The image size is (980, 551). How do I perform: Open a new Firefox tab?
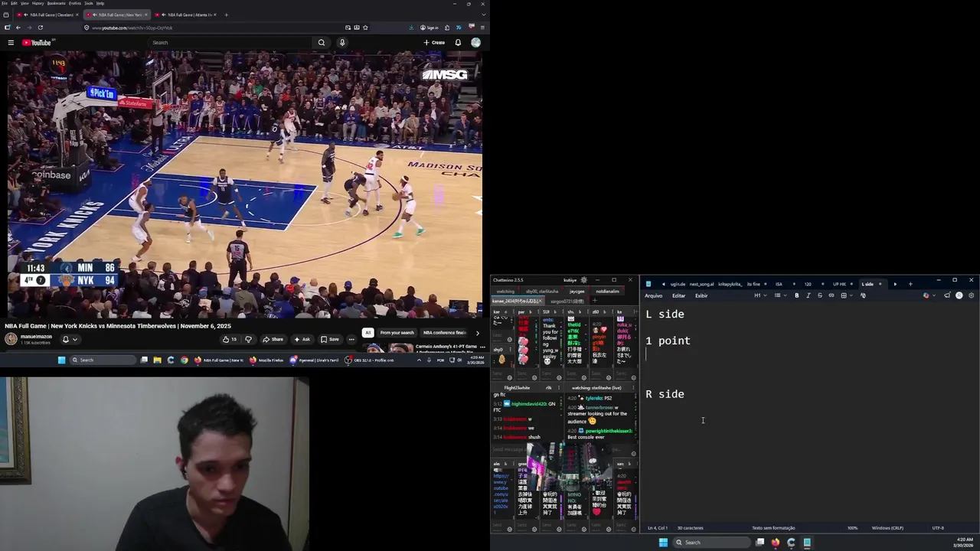[x=226, y=15]
